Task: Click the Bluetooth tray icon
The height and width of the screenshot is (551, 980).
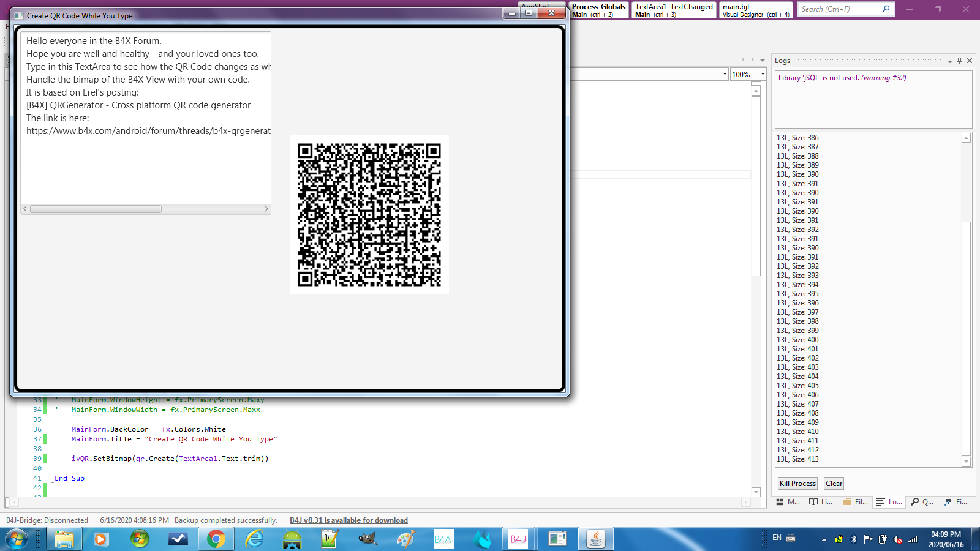Action: pyautogui.click(x=854, y=539)
